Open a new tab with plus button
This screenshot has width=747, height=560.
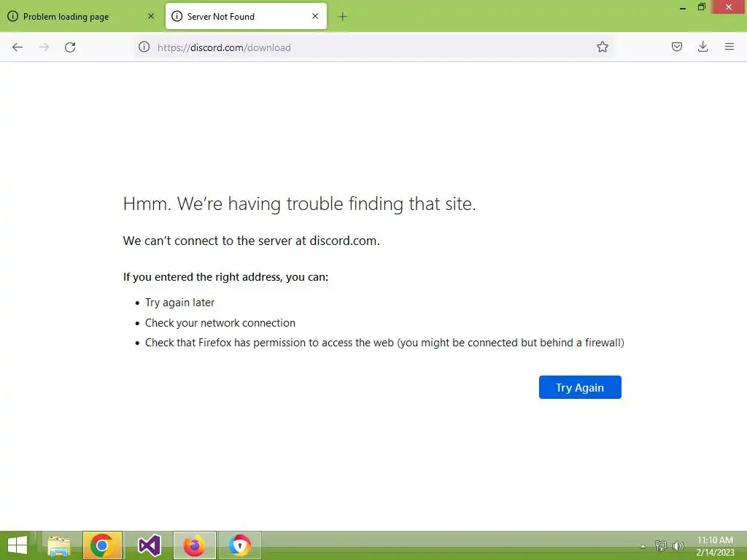[342, 17]
